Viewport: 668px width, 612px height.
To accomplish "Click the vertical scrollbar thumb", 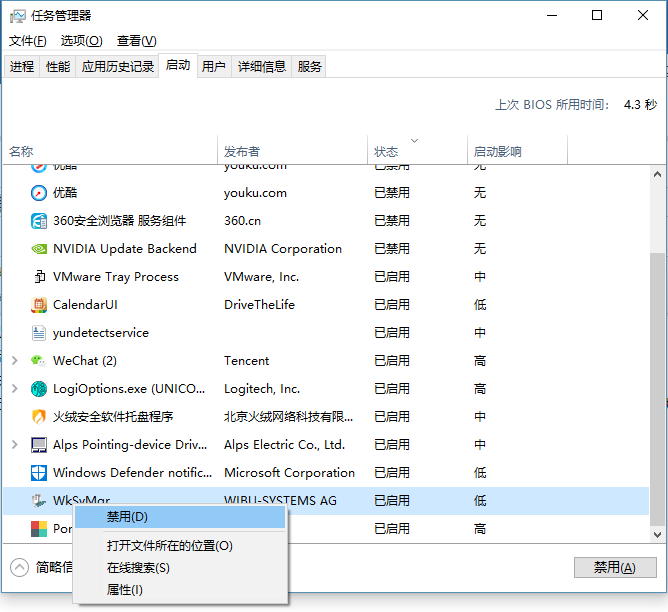I will coord(657,389).
